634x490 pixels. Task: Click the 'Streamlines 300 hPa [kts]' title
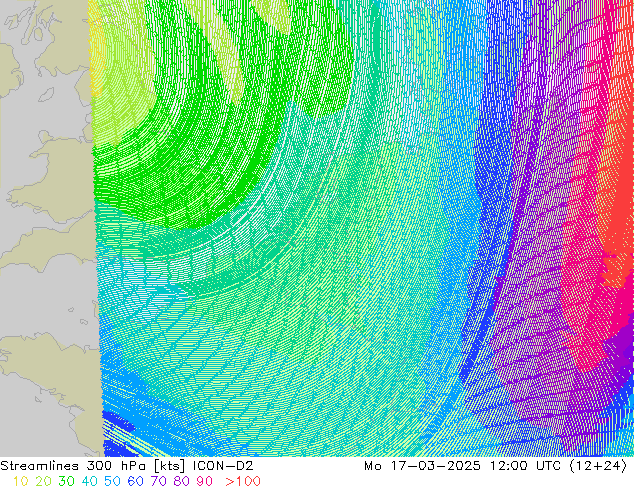click(93, 466)
